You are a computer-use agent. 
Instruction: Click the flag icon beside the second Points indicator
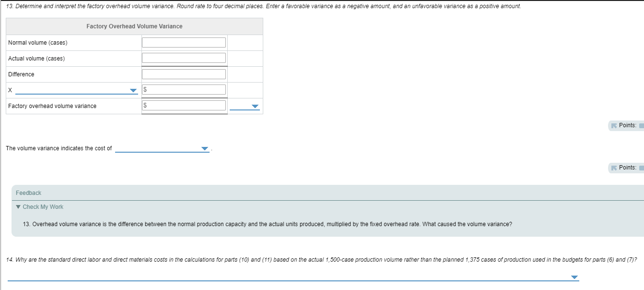point(614,167)
